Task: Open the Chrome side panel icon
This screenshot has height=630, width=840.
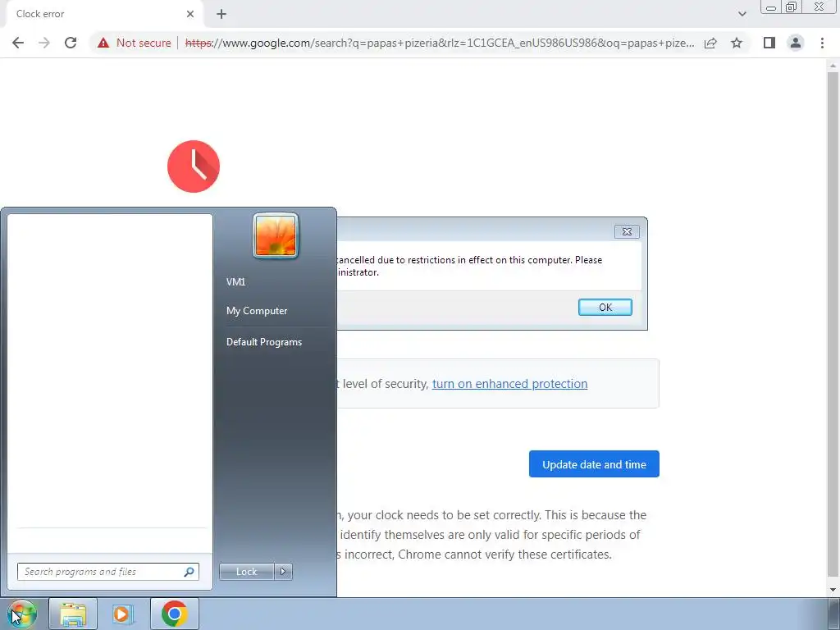Action: tap(769, 43)
